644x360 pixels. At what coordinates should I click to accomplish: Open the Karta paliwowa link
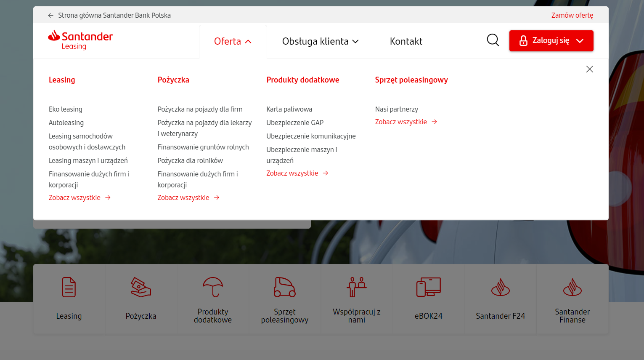(289, 109)
